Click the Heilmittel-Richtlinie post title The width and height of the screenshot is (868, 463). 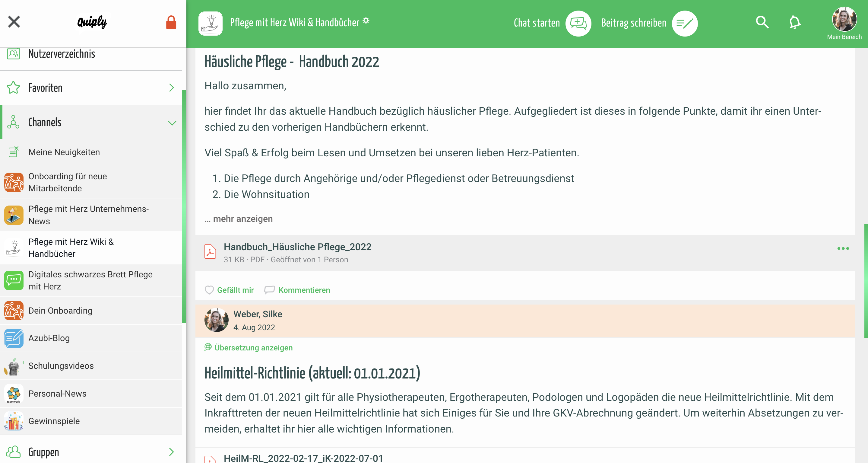pos(312,373)
